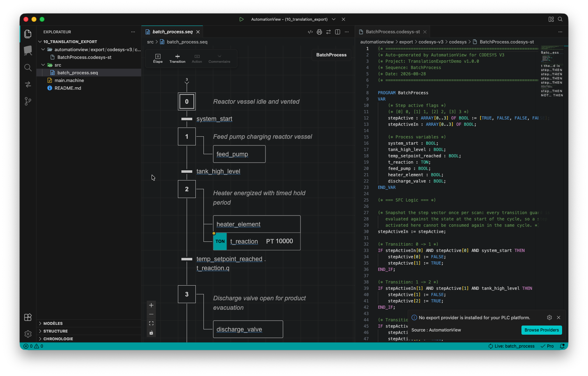
Task: Open Explorer panel more actions menu
Action: pos(133,32)
